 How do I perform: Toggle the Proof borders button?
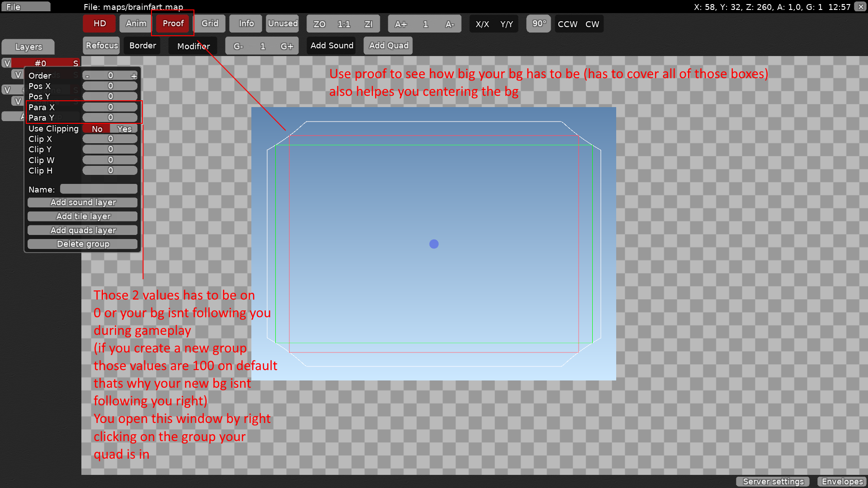click(173, 23)
